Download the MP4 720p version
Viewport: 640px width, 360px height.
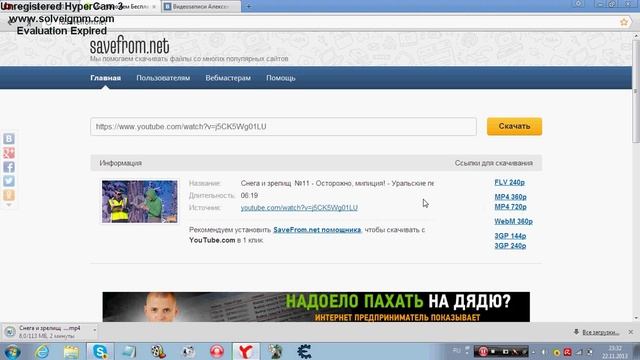point(510,207)
